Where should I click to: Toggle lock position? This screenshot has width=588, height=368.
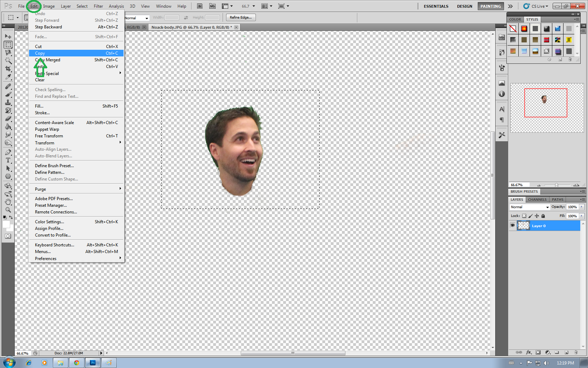point(537,216)
